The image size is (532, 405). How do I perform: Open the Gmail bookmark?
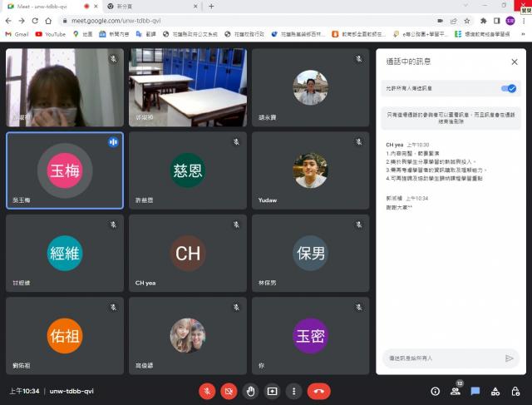tap(17, 34)
